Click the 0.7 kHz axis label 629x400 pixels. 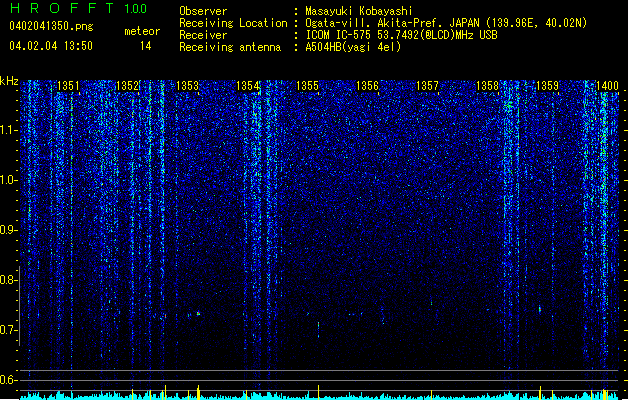point(9,330)
